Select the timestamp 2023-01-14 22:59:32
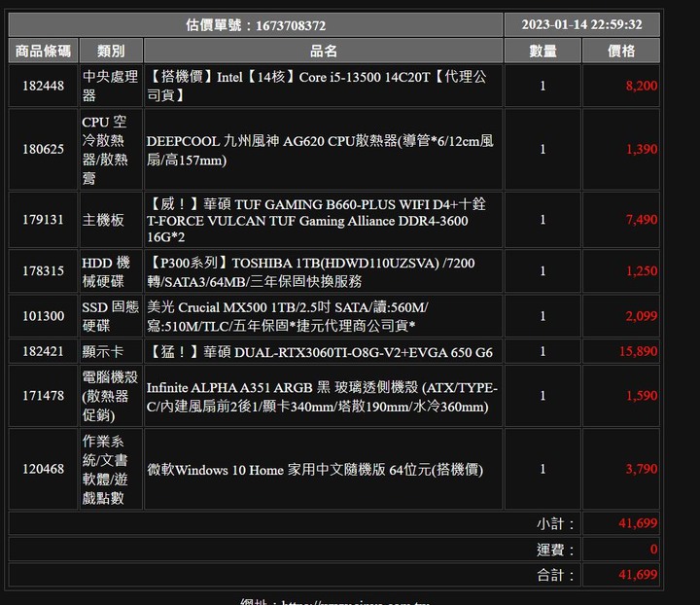Viewport: 700px width, 605px height. [x=581, y=25]
